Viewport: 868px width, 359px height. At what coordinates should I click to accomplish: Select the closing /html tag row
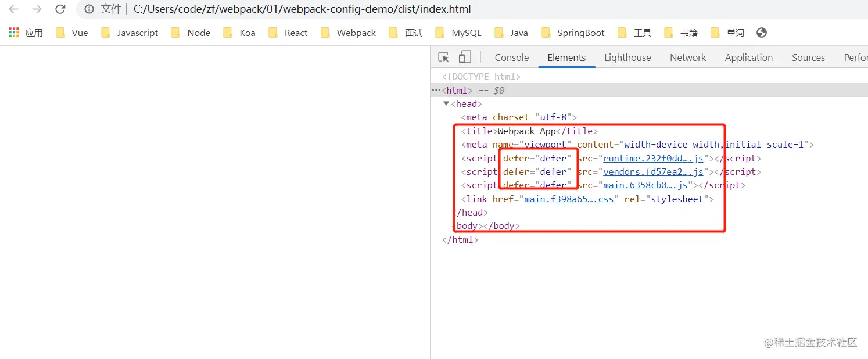tap(460, 239)
